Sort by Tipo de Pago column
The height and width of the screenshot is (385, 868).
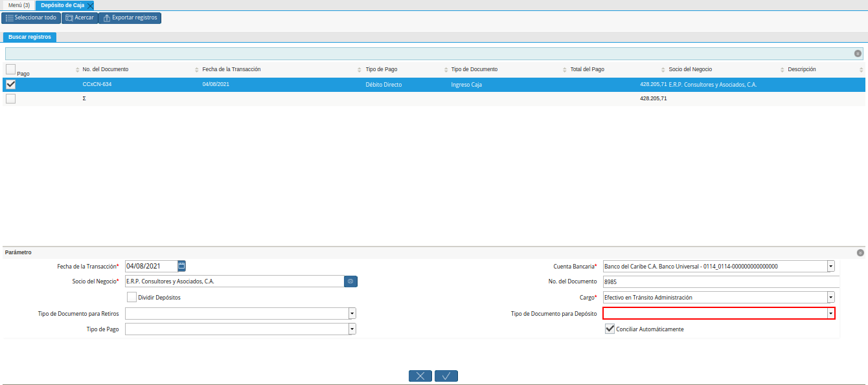pyautogui.click(x=382, y=69)
